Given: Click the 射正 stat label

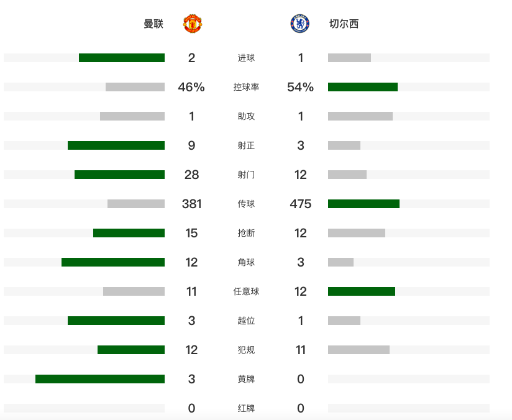Looking at the screenshot, I should coord(246,145).
